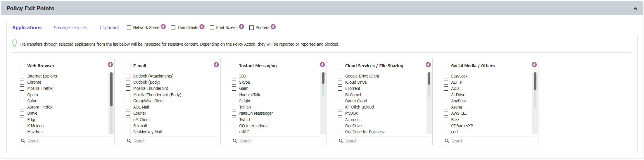Screen dimensions: 644x160
Task: Select all Instant Messaging applications
Action: [234, 66]
